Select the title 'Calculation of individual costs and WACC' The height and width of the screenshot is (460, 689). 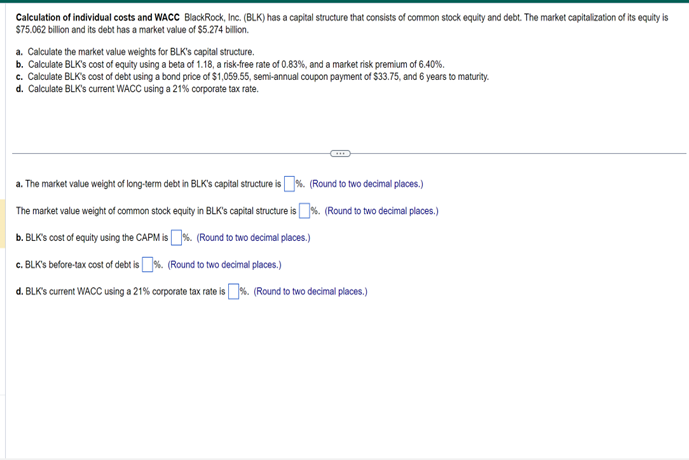click(x=98, y=18)
